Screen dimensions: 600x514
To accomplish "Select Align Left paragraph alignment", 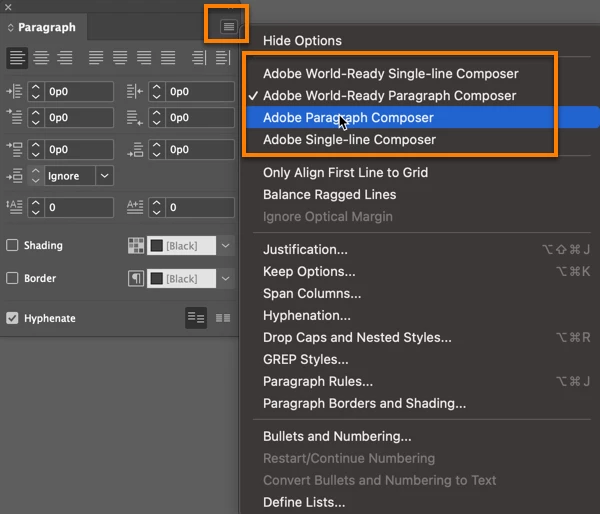I will (x=17, y=58).
